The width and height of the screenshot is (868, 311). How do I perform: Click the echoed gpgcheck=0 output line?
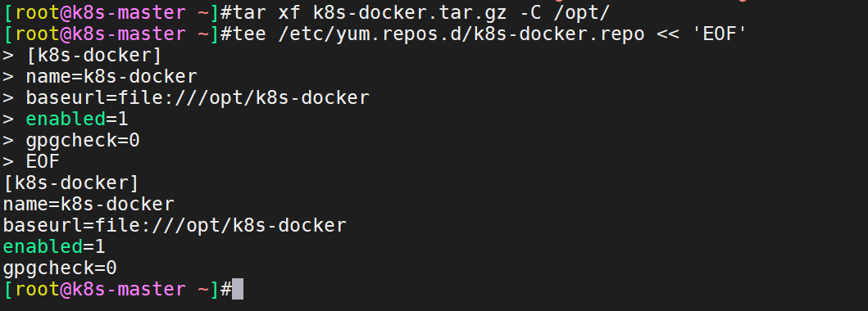pyautogui.click(x=60, y=268)
